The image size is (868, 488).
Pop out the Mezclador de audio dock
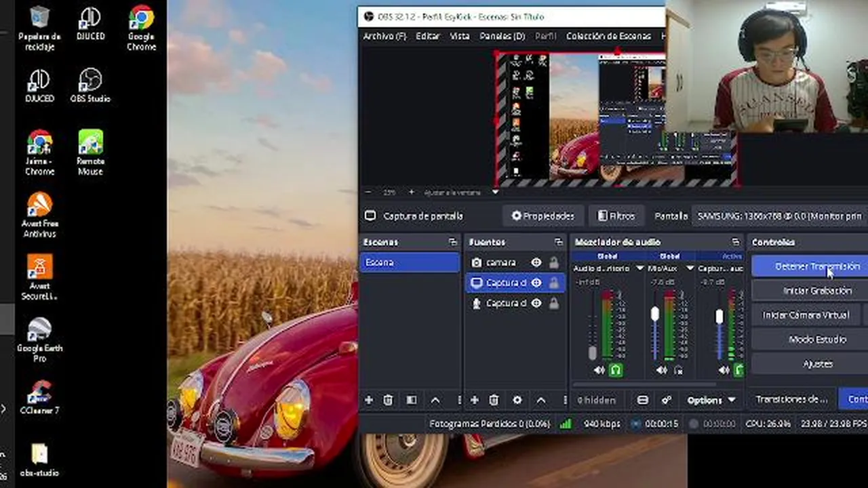[735, 242]
